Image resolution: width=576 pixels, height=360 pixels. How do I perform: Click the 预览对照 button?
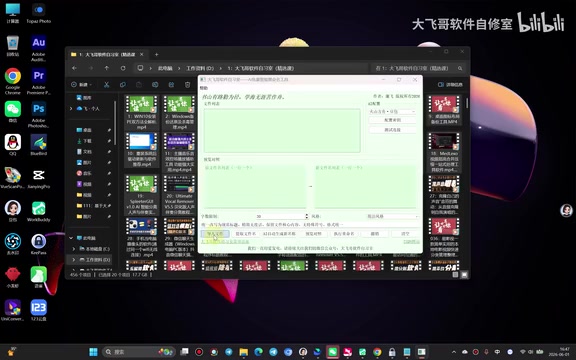tap(313, 234)
